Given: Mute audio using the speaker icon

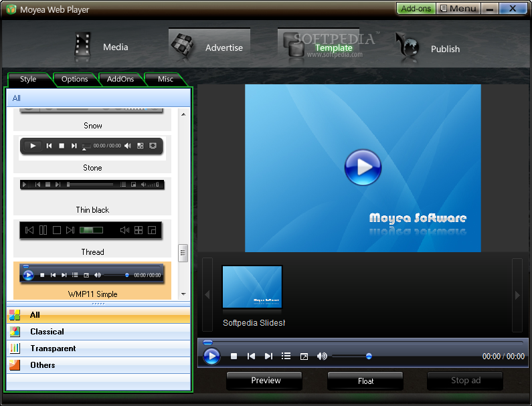Looking at the screenshot, I should coord(322,356).
